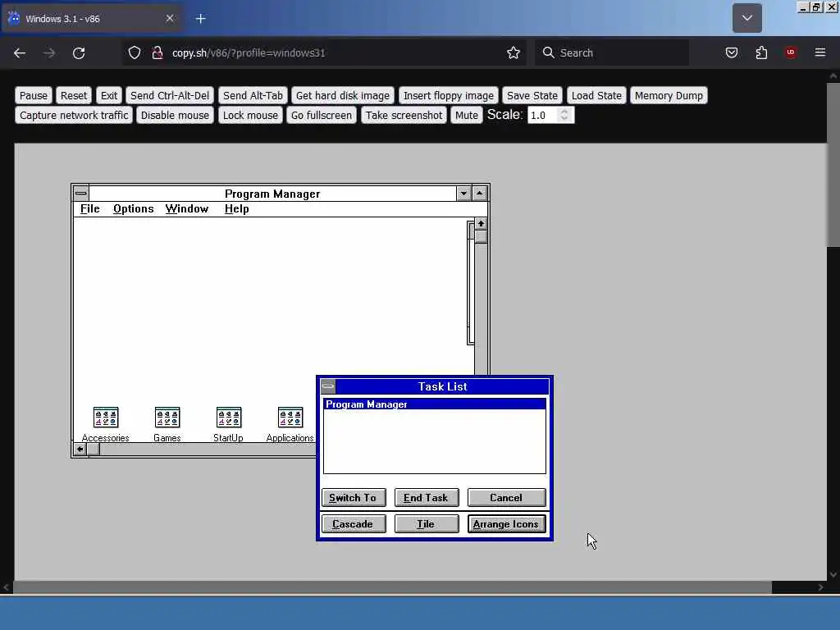Click Send Alt-Tab button

click(x=253, y=95)
